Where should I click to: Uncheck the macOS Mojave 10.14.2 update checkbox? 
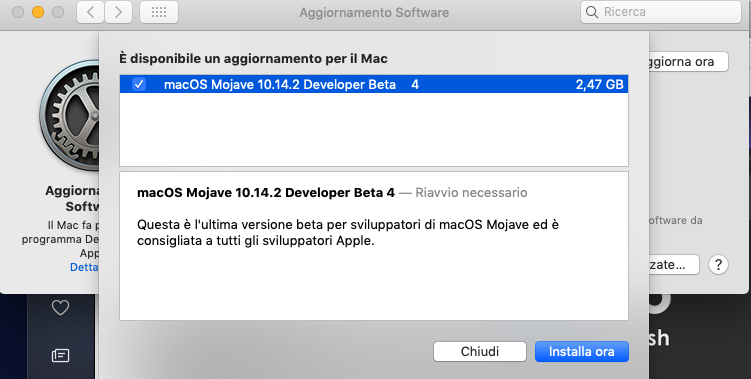(x=139, y=84)
